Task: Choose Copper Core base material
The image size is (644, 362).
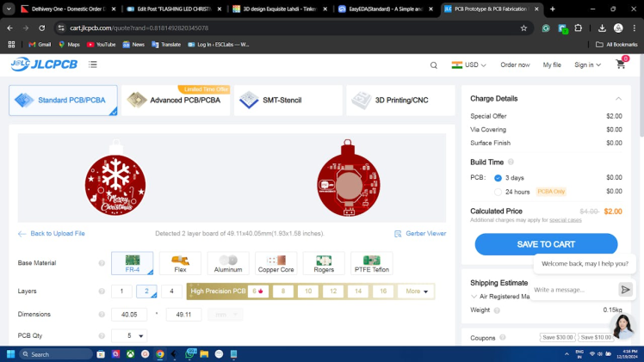Action: click(x=276, y=263)
